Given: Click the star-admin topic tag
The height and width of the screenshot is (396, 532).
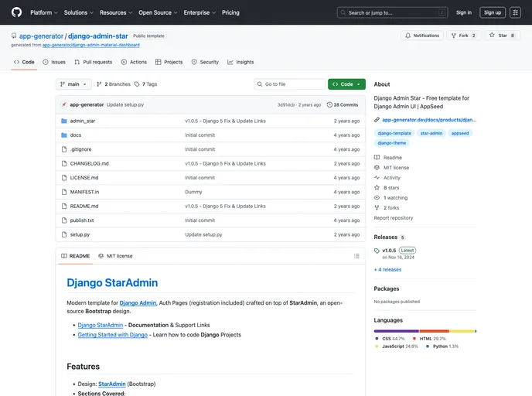Looking at the screenshot, I should pyautogui.click(x=431, y=133).
